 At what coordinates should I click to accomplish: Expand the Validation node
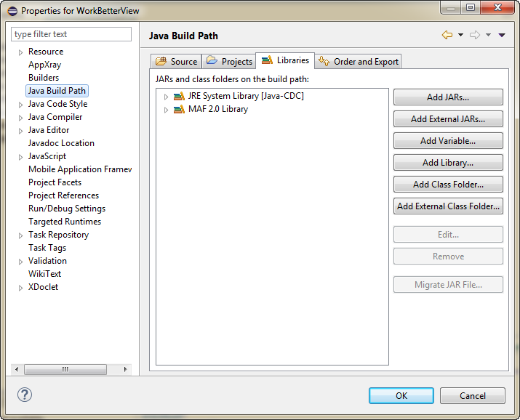(20, 262)
